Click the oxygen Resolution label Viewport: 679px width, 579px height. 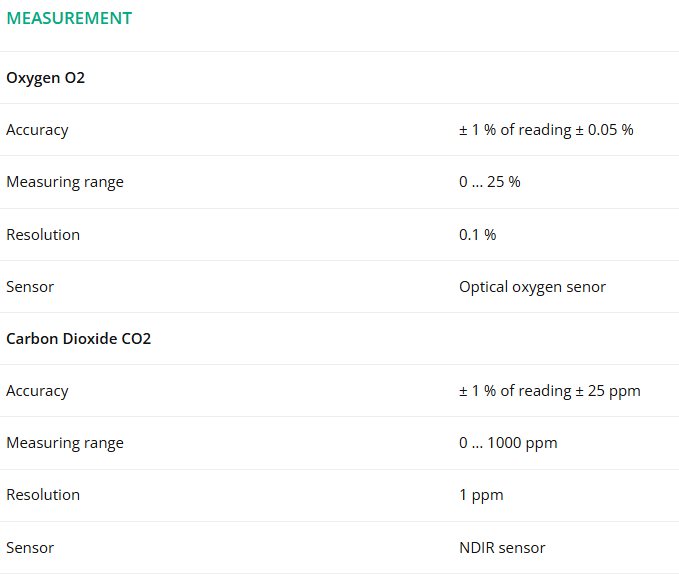click(x=43, y=235)
